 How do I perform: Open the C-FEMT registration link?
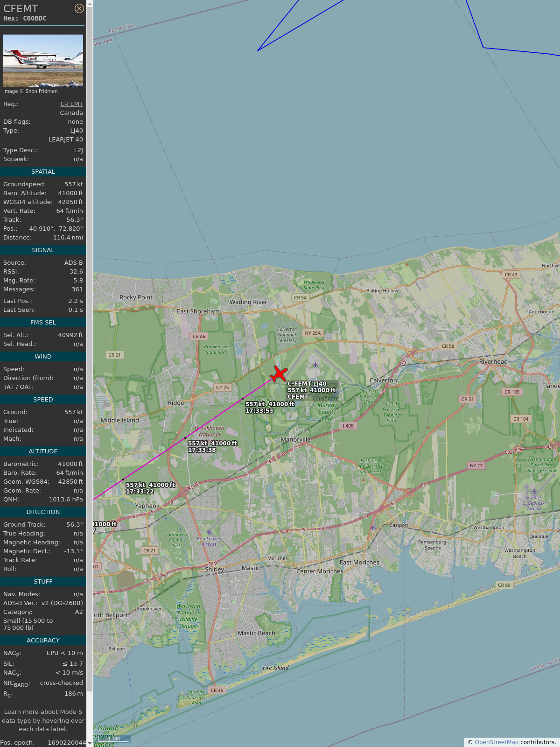click(x=71, y=104)
